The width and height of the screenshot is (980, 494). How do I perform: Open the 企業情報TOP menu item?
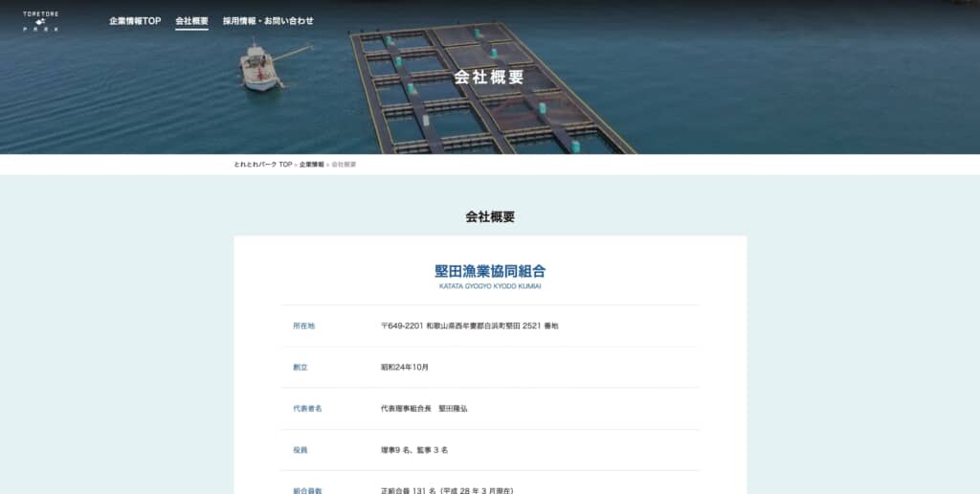tap(135, 21)
